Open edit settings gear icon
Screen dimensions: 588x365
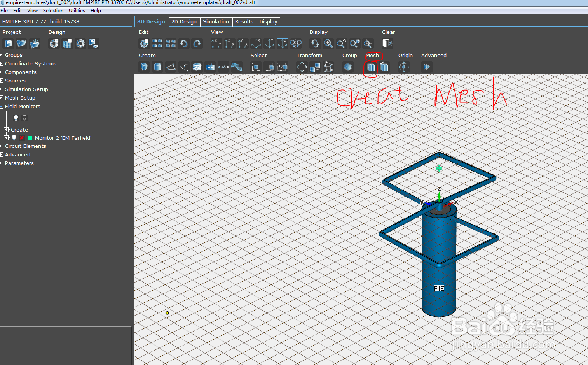point(144,44)
